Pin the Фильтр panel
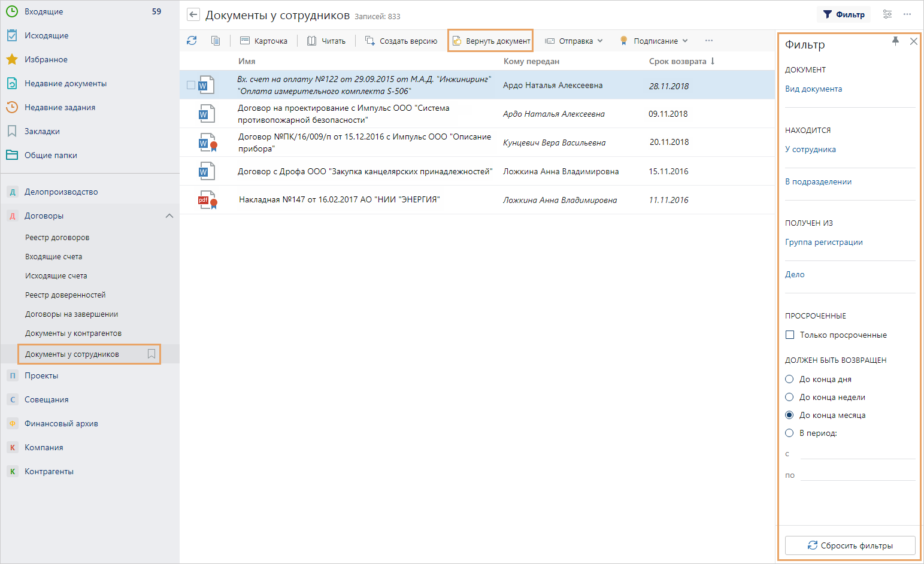The height and width of the screenshot is (564, 924). [x=895, y=41]
